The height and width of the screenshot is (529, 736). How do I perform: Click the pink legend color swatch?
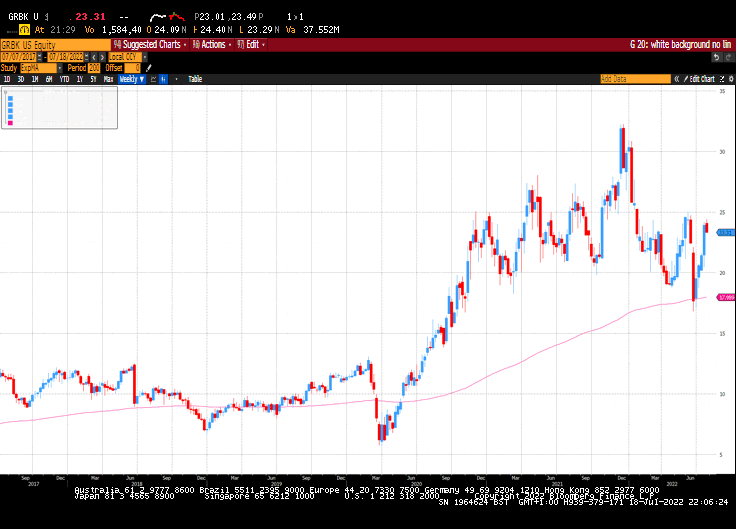tap(10, 123)
